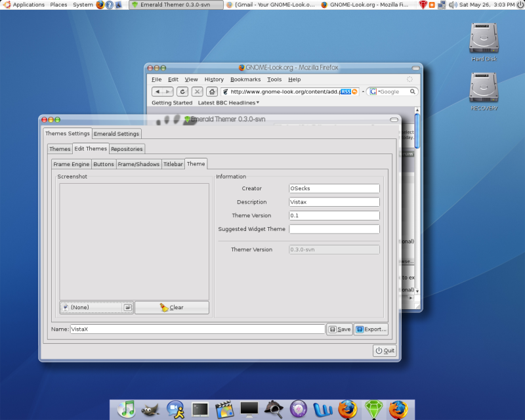
Task: Click the folder icon in file chooser
Action: [128, 308]
